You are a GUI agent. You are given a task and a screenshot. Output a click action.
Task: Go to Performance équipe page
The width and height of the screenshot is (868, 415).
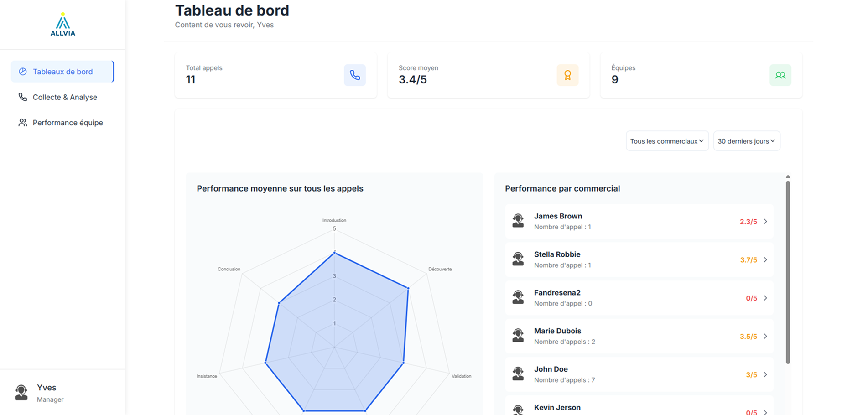tap(68, 123)
